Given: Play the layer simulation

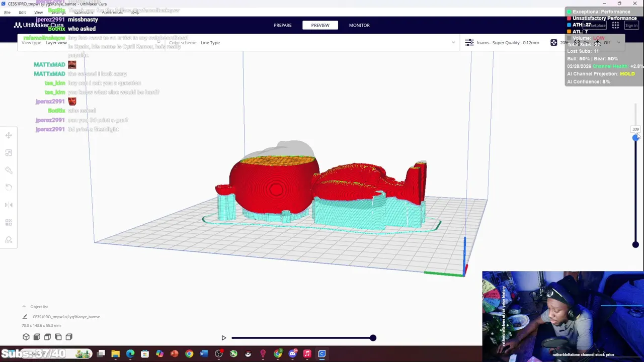Looking at the screenshot, I should coord(223,338).
